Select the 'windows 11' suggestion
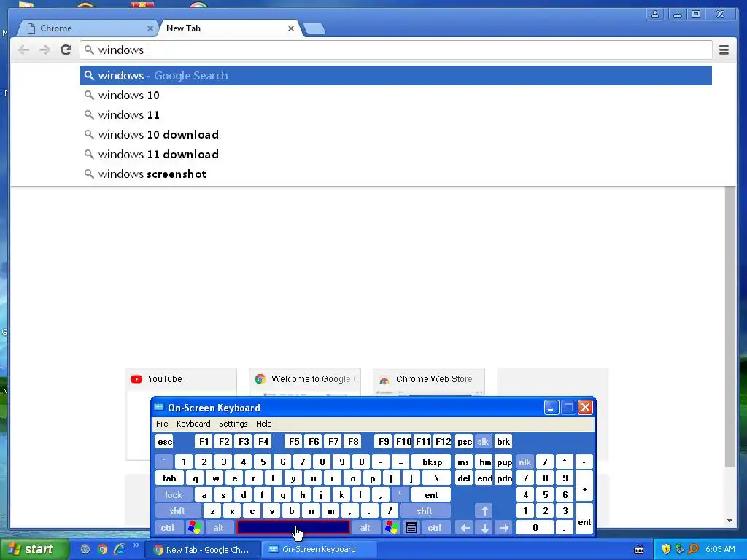 (396, 114)
